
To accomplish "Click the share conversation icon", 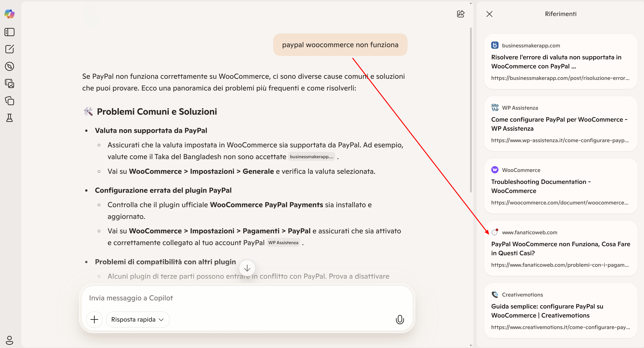I will coord(461,14).
